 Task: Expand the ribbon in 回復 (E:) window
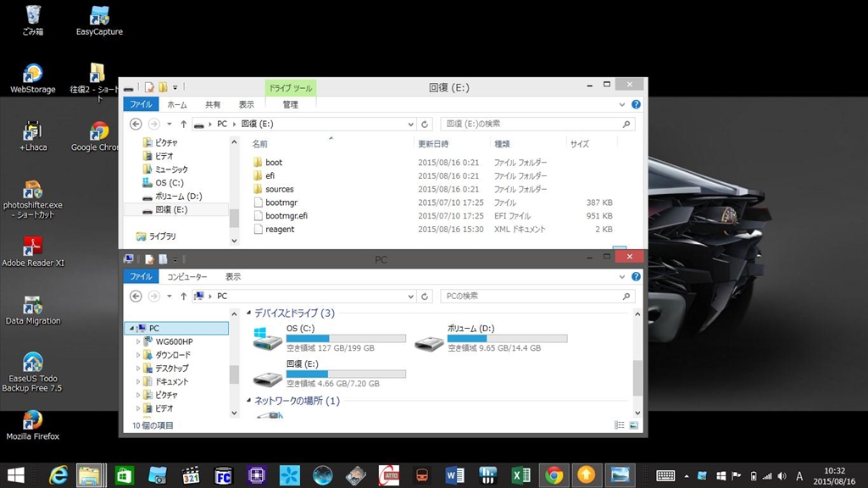[621, 104]
